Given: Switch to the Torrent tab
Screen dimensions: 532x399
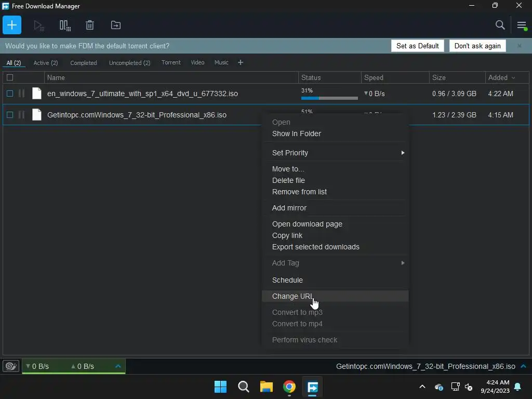Looking at the screenshot, I should pyautogui.click(x=171, y=62).
